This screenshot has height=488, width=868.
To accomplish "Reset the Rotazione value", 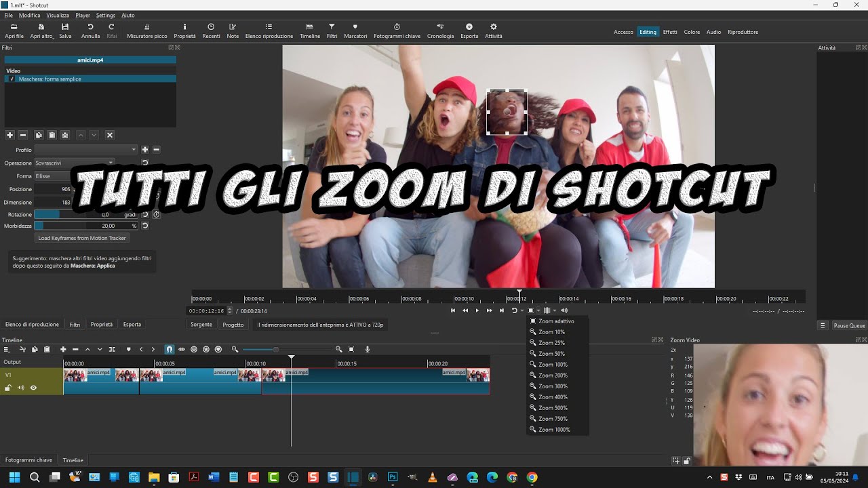I will [145, 214].
